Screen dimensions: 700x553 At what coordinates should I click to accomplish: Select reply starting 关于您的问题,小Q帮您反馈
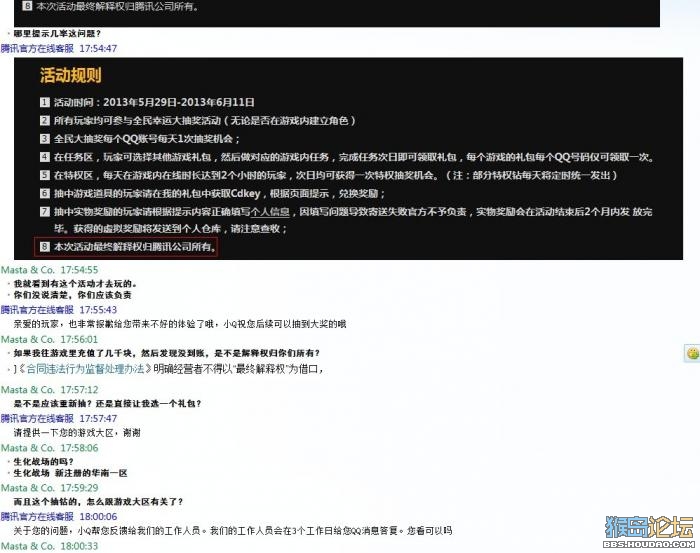[x=233, y=531]
